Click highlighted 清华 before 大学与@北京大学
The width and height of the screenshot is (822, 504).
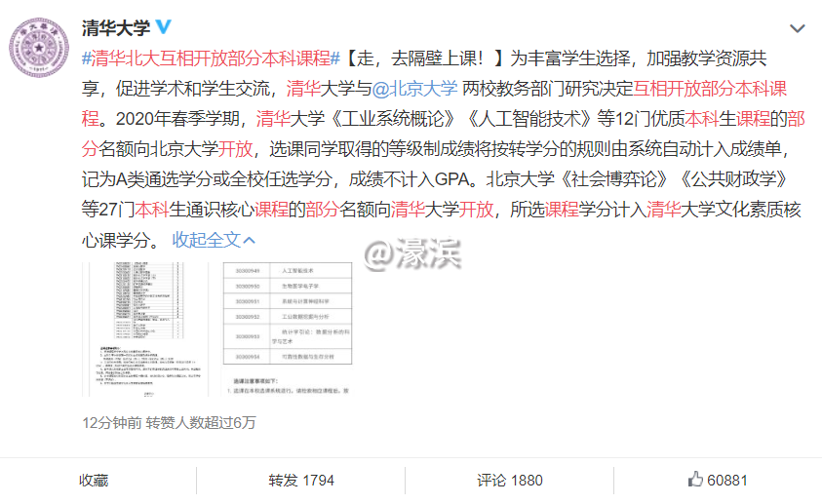click(x=303, y=89)
